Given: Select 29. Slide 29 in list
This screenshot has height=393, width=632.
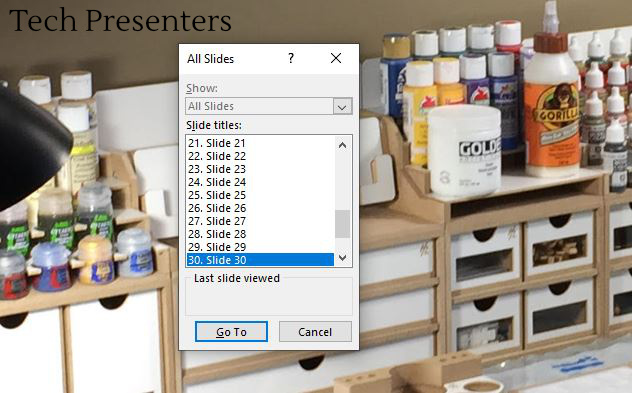Looking at the screenshot, I should (x=260, y=247).
